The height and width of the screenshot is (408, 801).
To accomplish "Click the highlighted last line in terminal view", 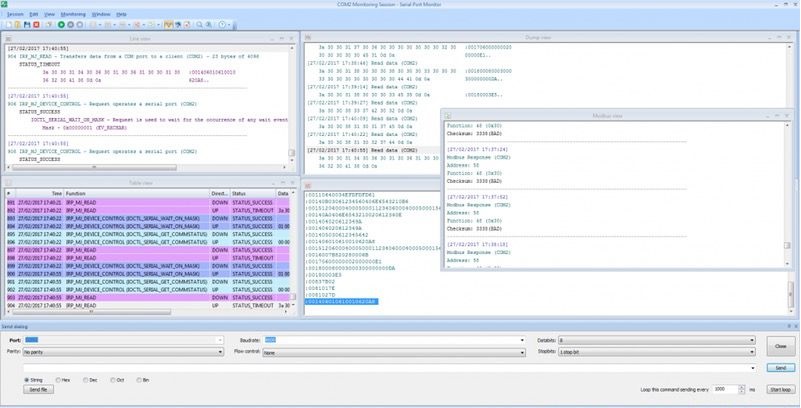I will click(341, 302).
